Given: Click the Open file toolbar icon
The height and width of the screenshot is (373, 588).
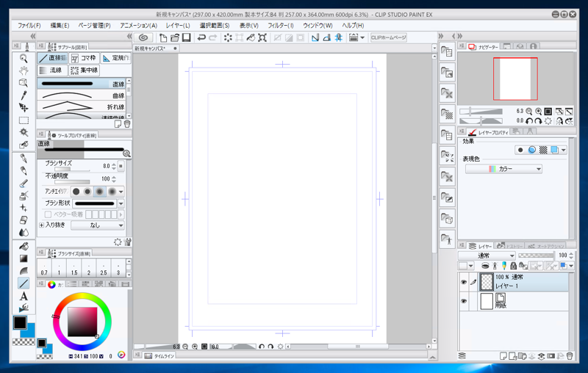Looking at the screenshot, I should click(x=175, y=37).
